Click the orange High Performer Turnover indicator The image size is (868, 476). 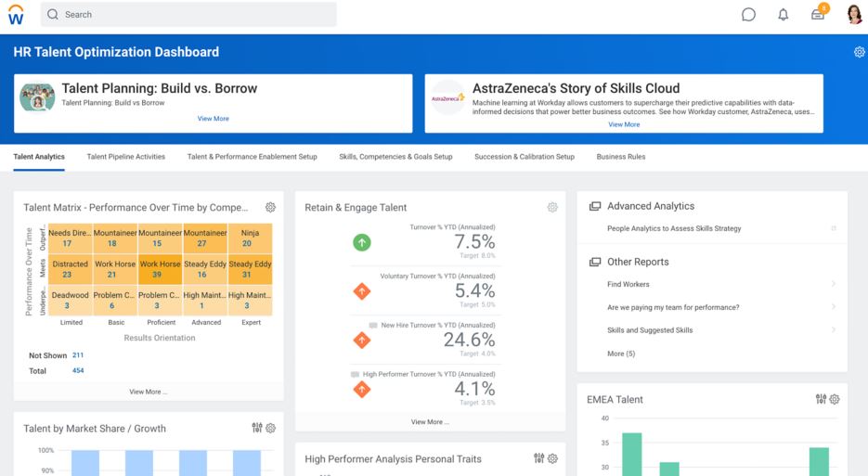362,389
